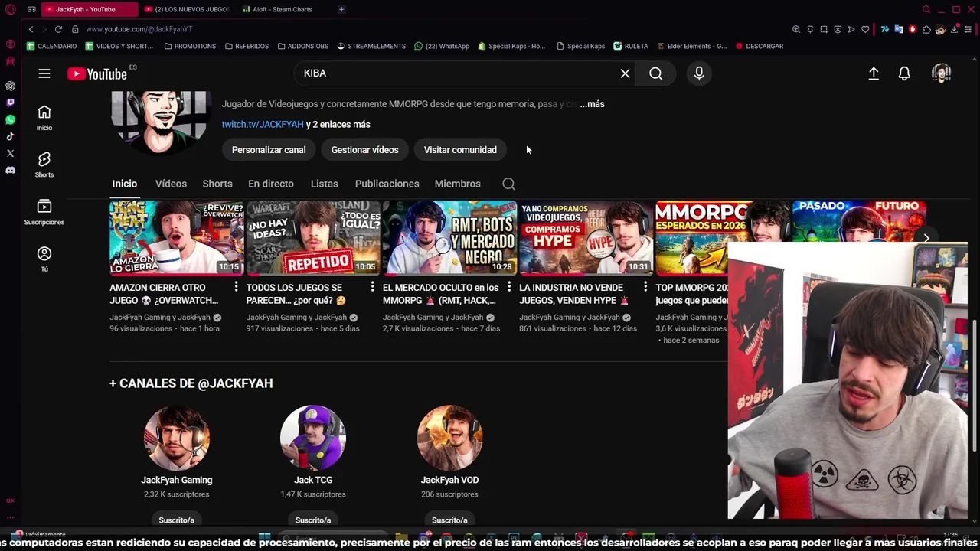This screenshot has height=551, width=980.
Task: Go back with the browser back arrow
Action: tap(31, 29)
